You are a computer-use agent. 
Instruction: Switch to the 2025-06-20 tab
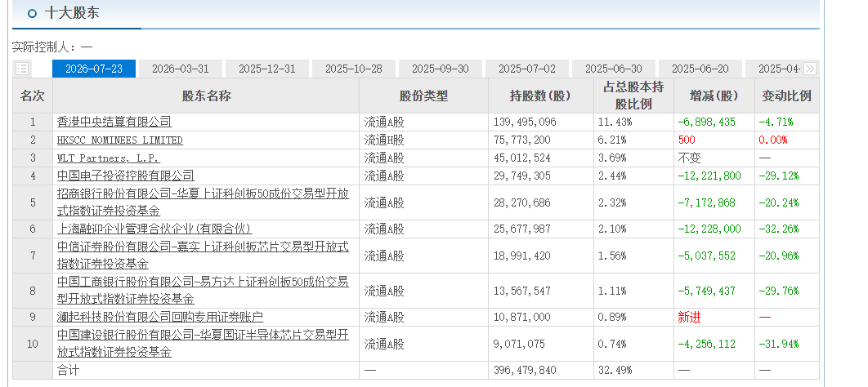(700, 69)
